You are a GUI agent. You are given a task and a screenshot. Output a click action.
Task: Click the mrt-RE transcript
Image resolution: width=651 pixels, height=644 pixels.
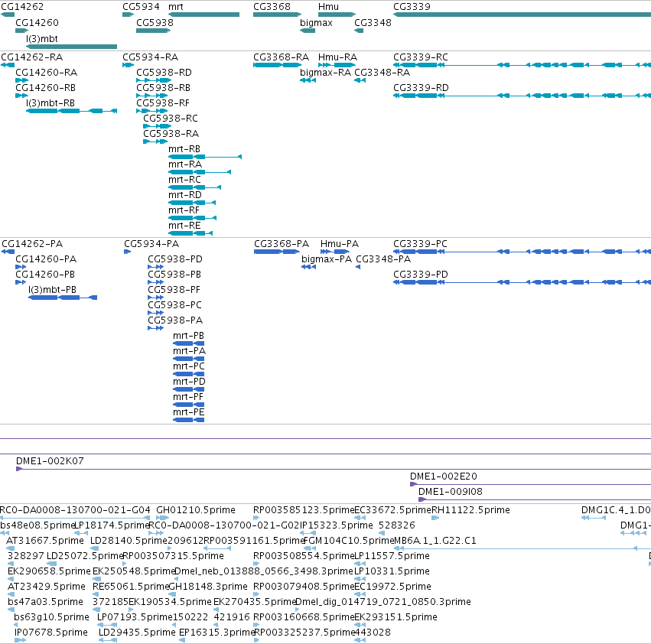click(190, 233)
